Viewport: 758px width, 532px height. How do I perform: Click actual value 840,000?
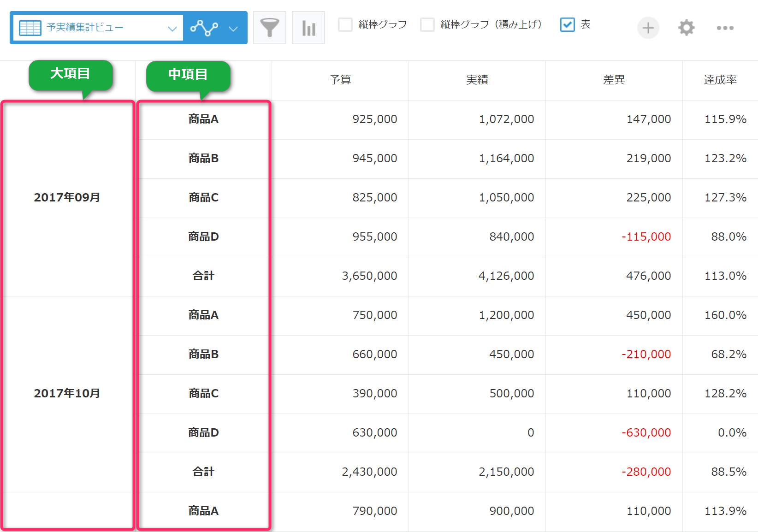click(512, 237)
